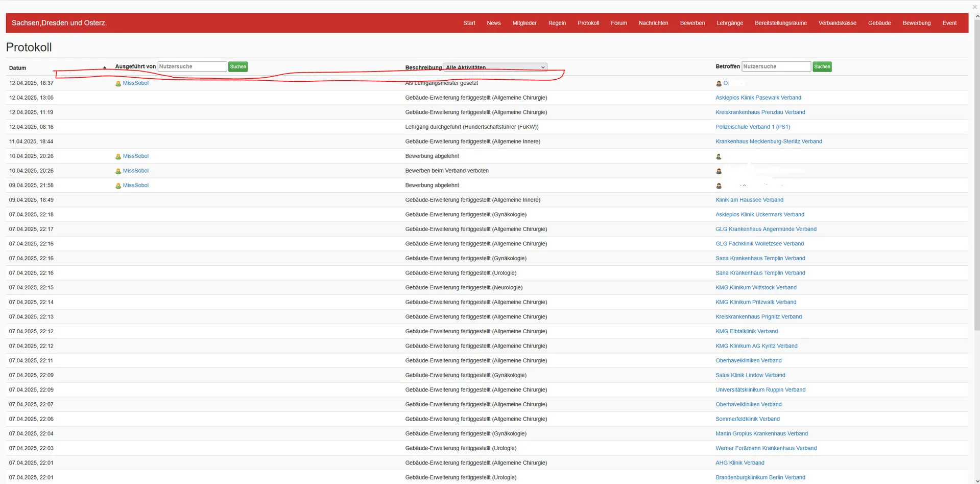980x484 pixels.
Task: Click the Datum column sort arrow
Action: coord(105,68)
